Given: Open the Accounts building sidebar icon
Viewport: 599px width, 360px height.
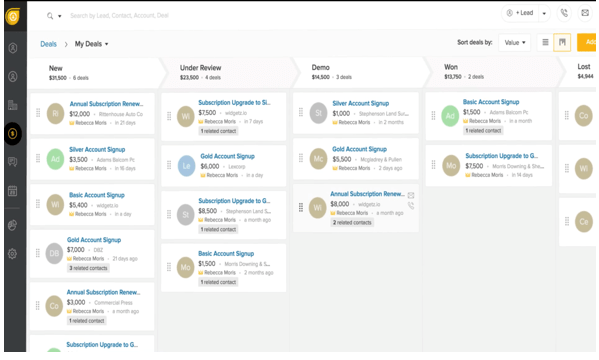Looking at the screenshot, I should click(x=13, y=105).
